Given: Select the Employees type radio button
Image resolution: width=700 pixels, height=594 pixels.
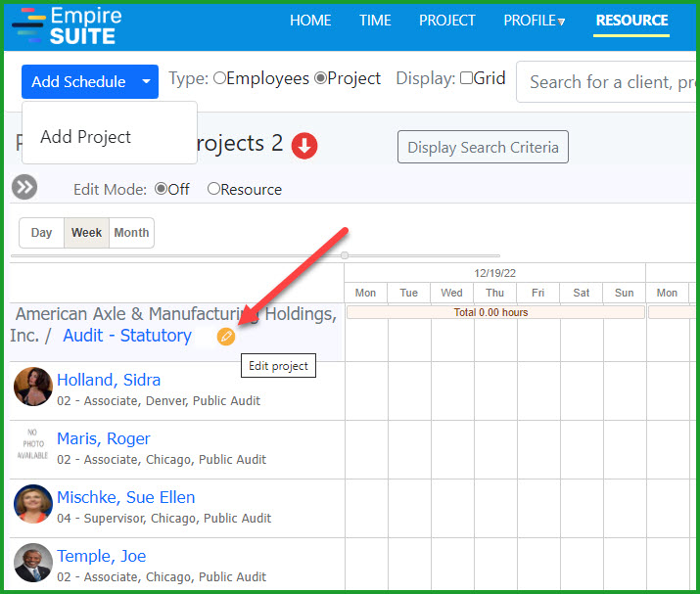Looking at the screenshot, I should pos(219,78).
